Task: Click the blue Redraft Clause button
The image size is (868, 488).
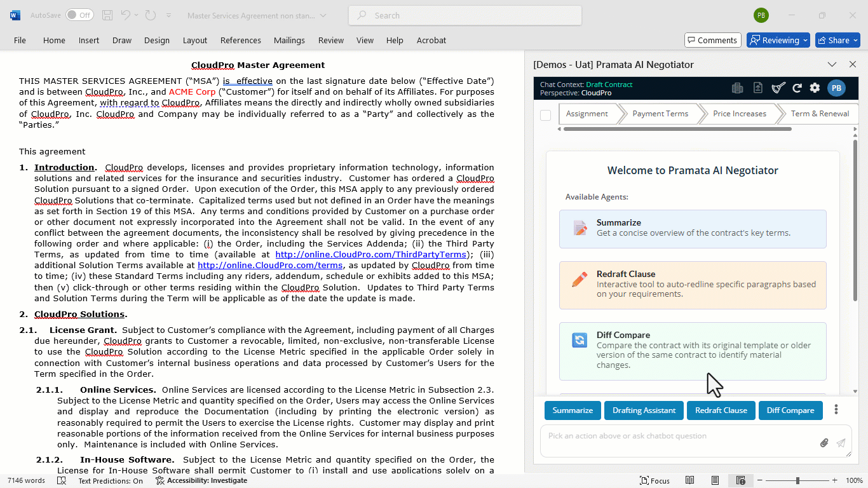Action: [x=721, y=410]
